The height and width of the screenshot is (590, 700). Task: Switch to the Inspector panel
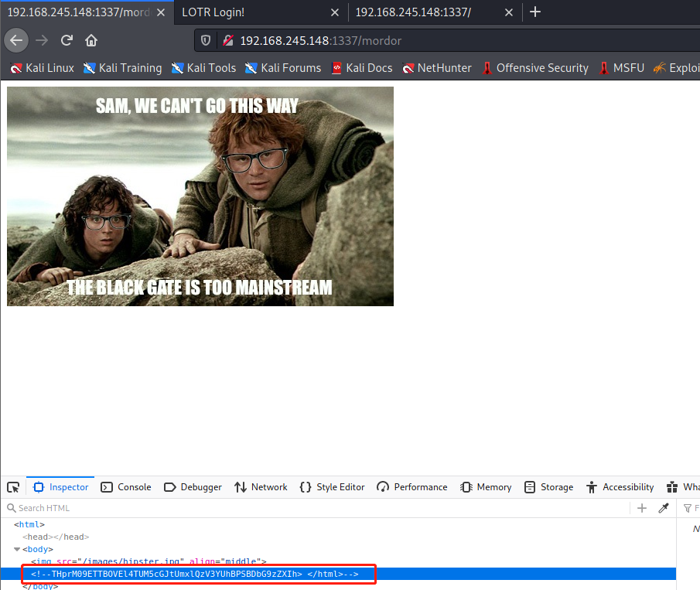(60, 487)
